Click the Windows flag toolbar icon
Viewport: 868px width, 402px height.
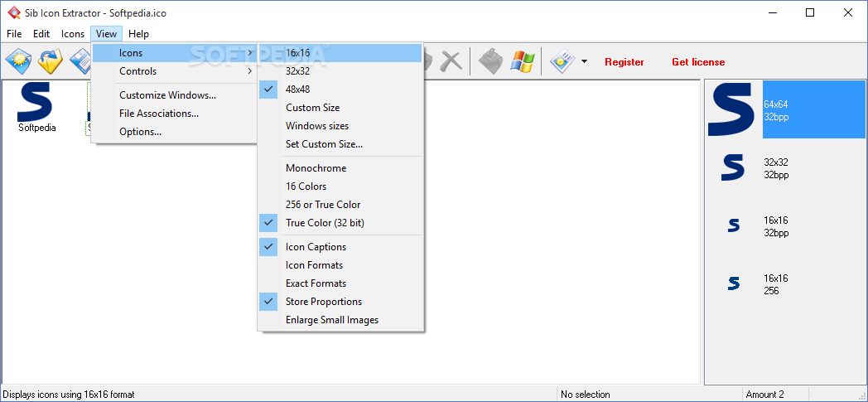tap(523, 61)
